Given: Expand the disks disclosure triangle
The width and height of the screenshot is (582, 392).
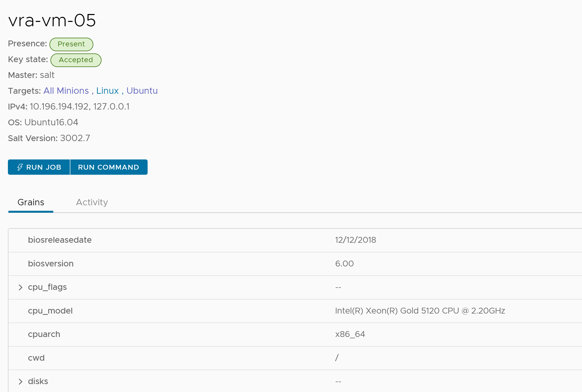Looking at the screenshot, I should pos(20,381).
